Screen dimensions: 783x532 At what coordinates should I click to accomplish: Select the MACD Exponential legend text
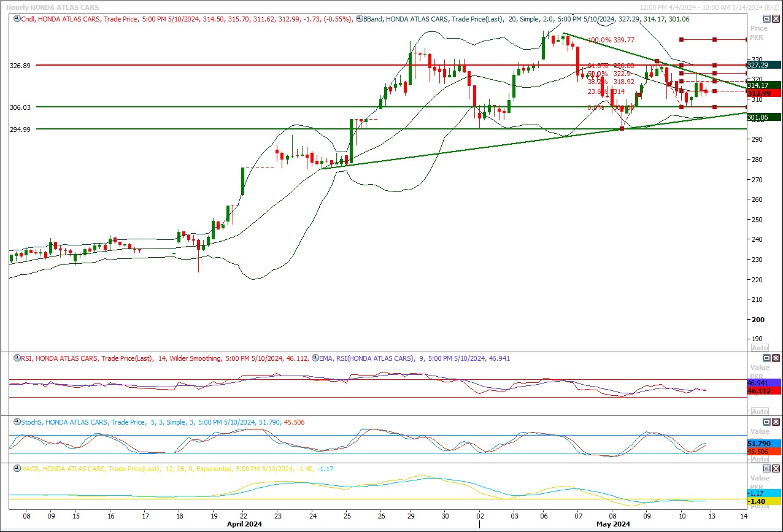(x=177, y=469)
